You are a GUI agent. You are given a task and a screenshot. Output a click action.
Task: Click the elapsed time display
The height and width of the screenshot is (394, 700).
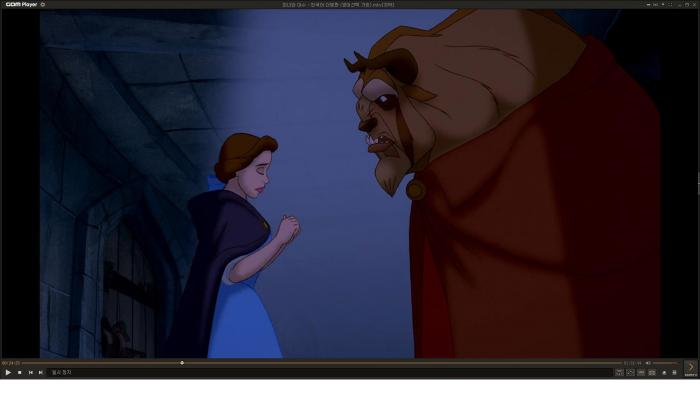point(11,363)
